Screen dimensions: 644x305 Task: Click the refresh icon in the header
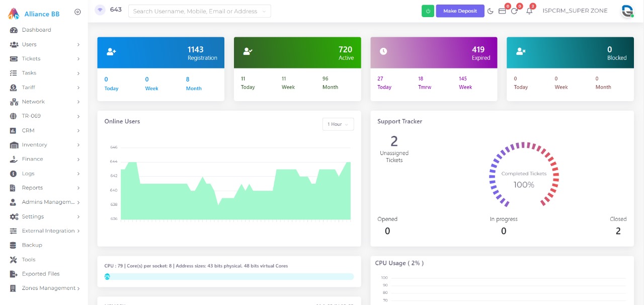pyautogui.click(x=514, y=11)
